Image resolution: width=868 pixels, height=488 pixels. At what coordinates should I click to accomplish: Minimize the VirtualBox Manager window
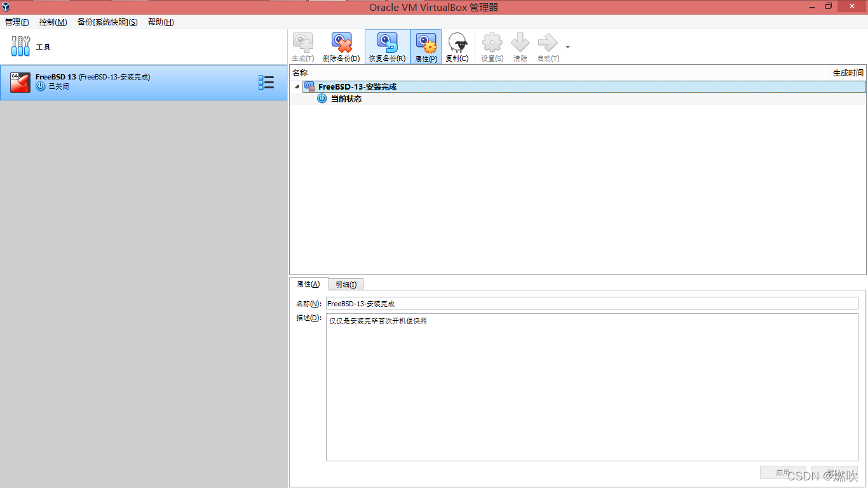coord(811,7)
